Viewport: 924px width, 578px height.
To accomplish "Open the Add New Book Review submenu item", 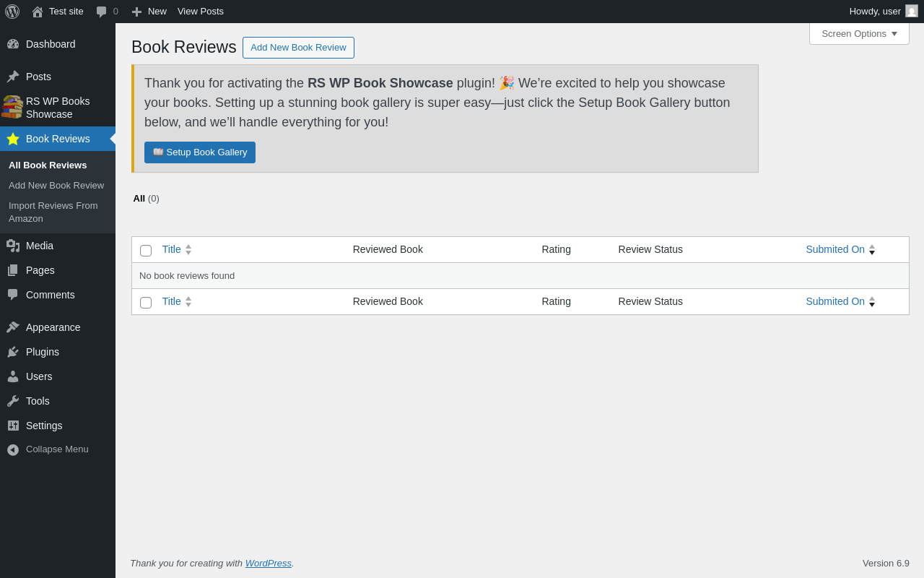I will point(56,186).
